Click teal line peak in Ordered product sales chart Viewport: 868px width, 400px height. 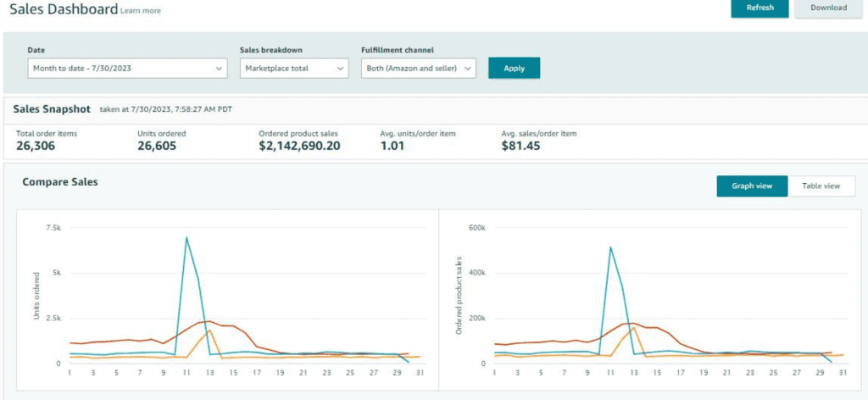[609, 247]
